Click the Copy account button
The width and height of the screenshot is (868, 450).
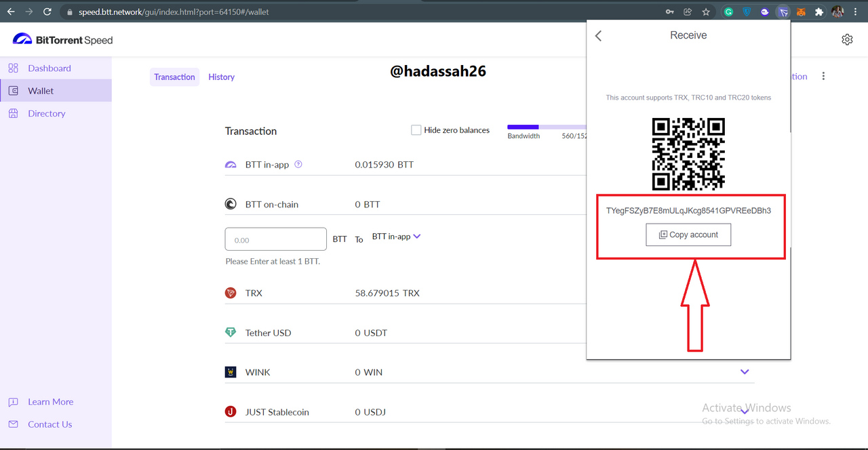[688, 234]
